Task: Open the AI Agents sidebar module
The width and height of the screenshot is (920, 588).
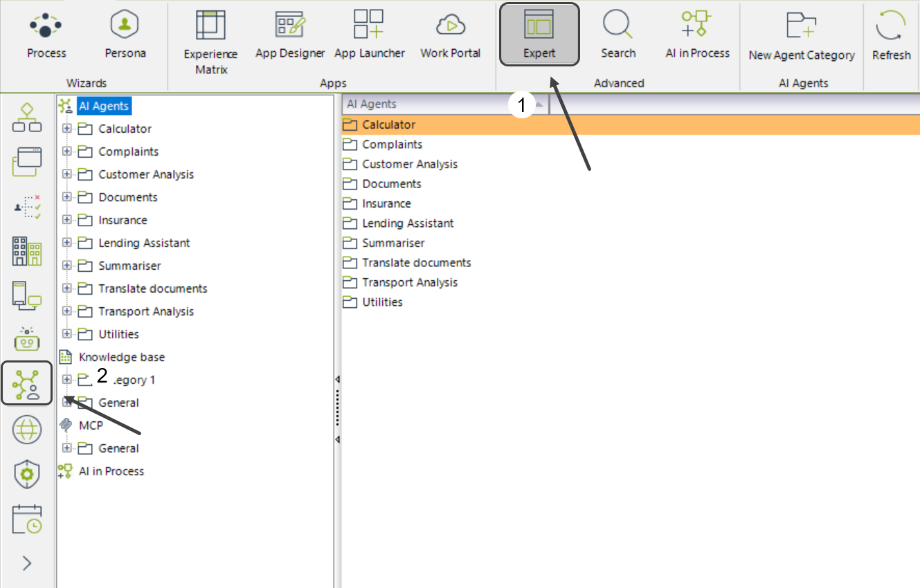Action: pyautogui.click(x=27, y=383)
